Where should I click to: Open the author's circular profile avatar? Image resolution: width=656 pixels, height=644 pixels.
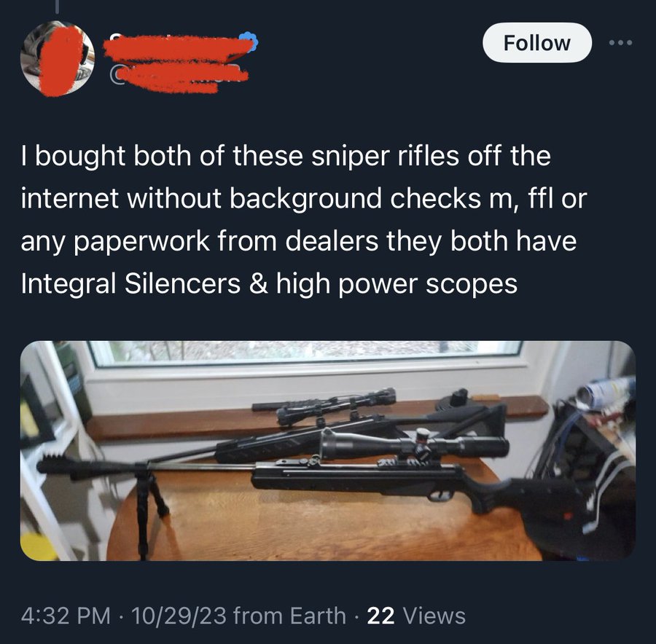pyautogui.click(x=58, y=58)
